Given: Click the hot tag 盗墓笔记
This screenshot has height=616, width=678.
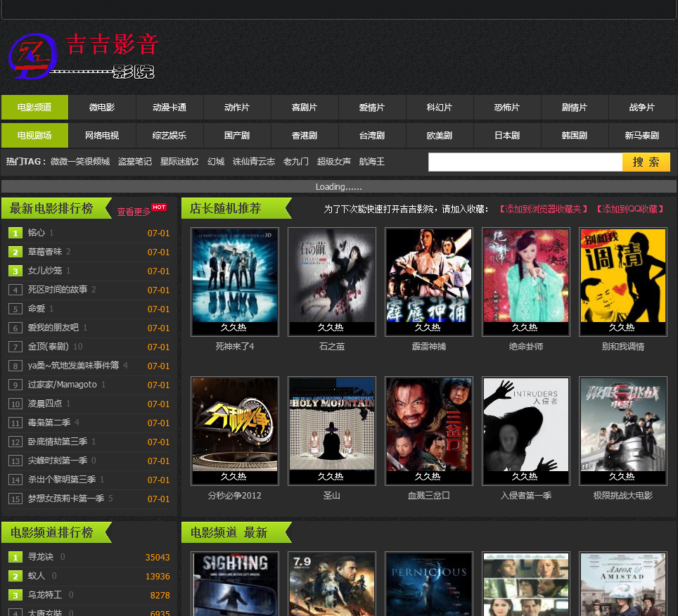Looking at the screenshot, I should click(x=135, y=162).
